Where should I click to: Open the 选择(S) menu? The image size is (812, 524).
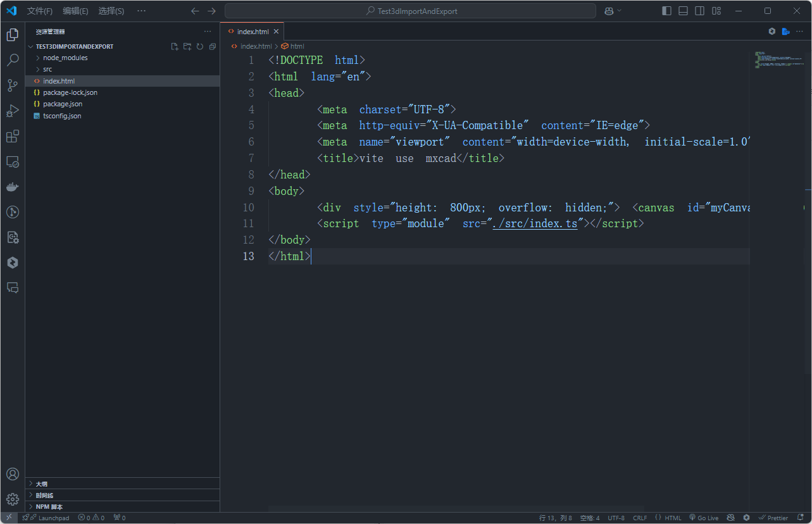(111, 11)
